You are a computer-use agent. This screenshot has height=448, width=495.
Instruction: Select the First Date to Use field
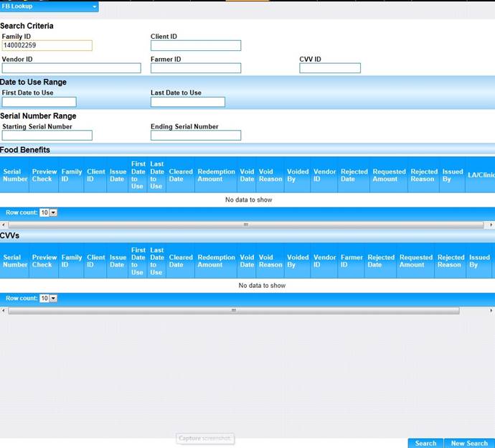click(39, 102)
